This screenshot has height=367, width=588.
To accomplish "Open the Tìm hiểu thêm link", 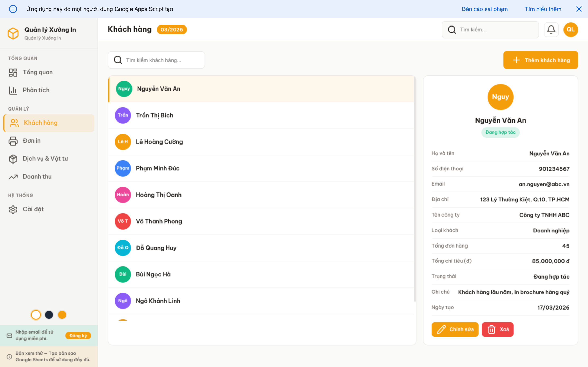I will click(x=543, y=9).
